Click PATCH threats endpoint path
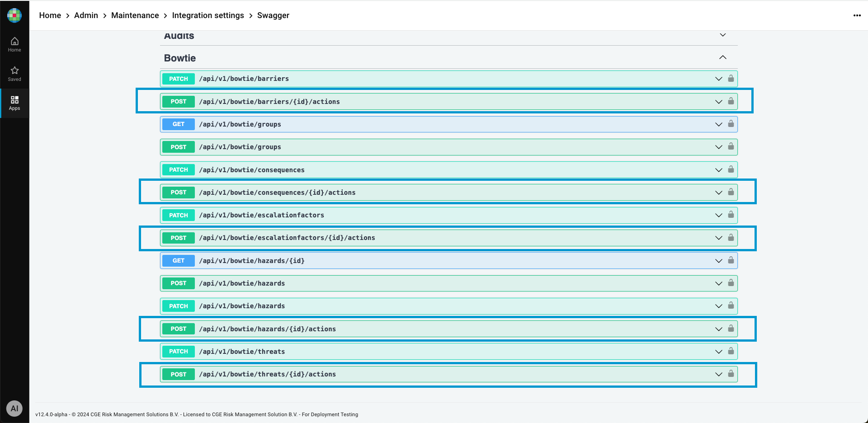 tap(242, 352)
